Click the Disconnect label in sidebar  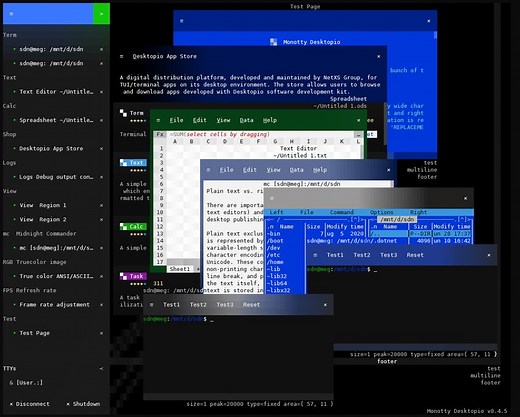click(32, 404)
